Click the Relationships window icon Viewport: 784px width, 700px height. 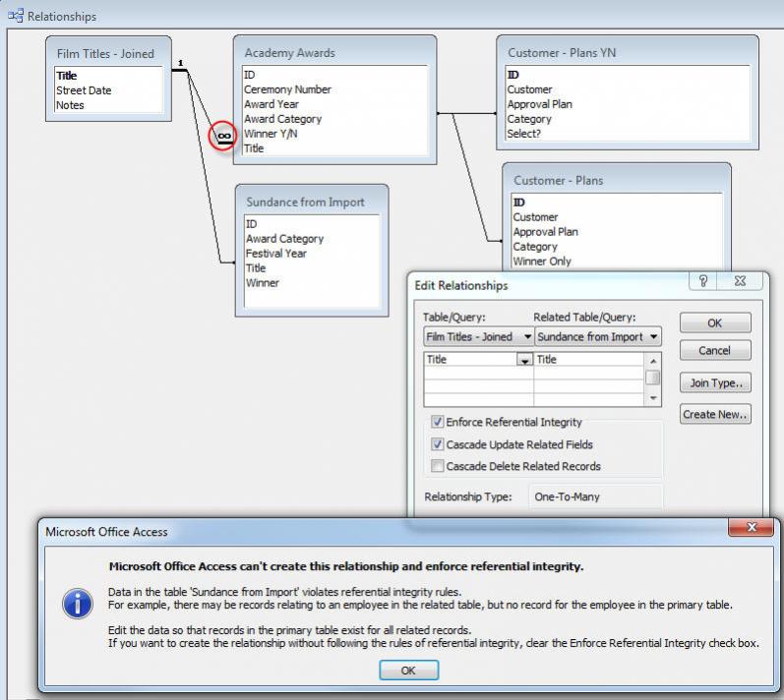[16, 16]
